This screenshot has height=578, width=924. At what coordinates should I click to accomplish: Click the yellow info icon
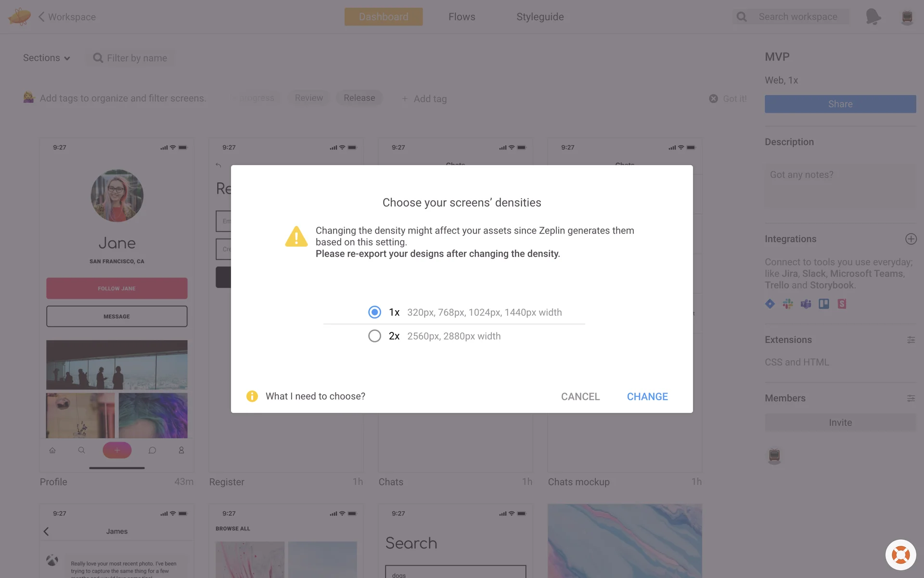click(x=252, y=396)
